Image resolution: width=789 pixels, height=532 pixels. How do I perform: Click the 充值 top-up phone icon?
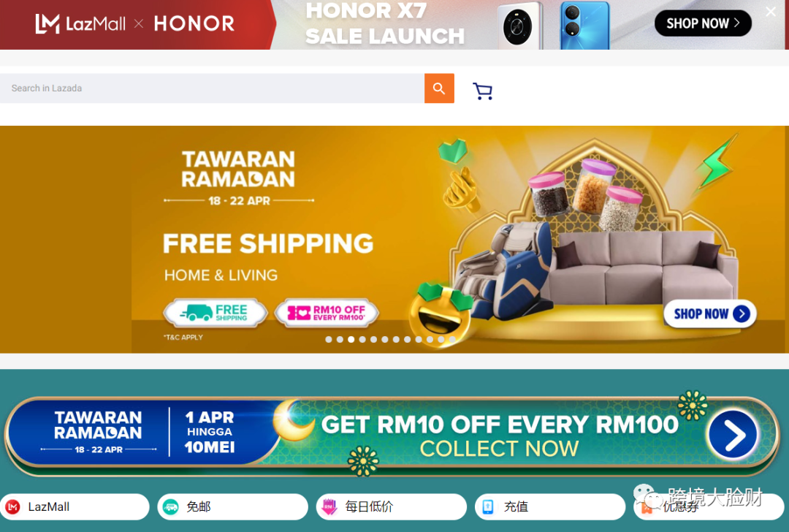[x=487, y=507]
